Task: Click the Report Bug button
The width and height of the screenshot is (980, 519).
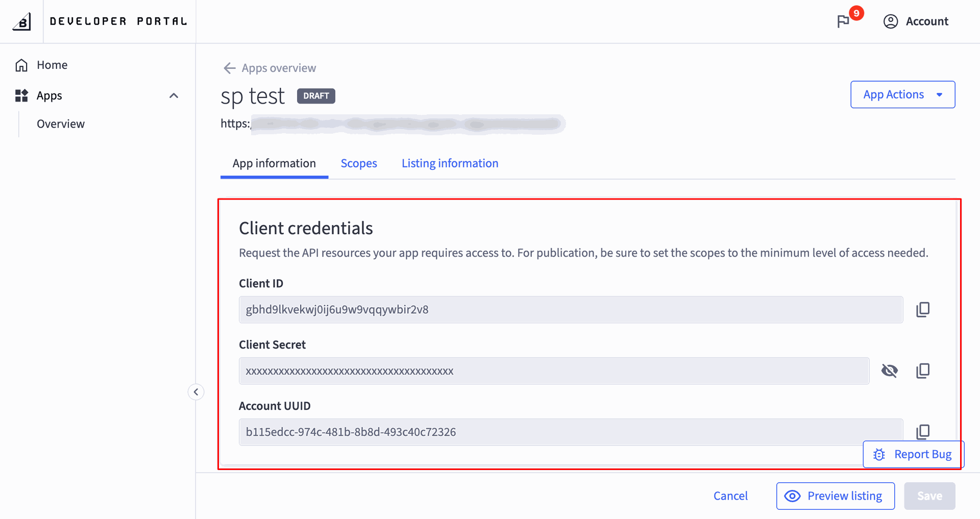Action: point(913,454)
